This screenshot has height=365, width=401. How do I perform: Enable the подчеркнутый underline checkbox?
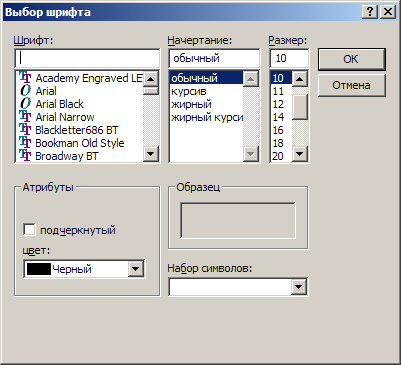tap(29, 230)
